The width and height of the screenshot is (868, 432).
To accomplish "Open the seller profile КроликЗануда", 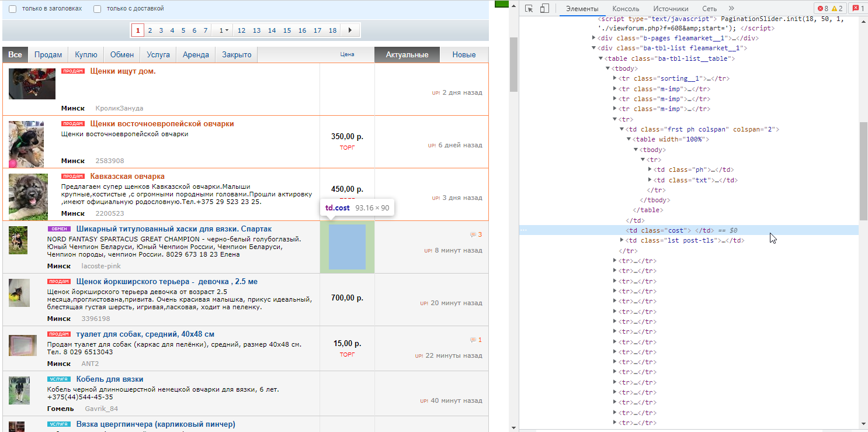I will pyautogui.click(x=119, y=109).
